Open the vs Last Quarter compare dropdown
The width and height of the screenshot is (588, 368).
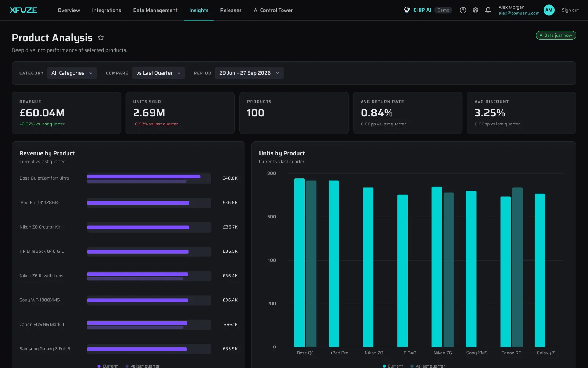pyautogui.click(x=158, y=73)
